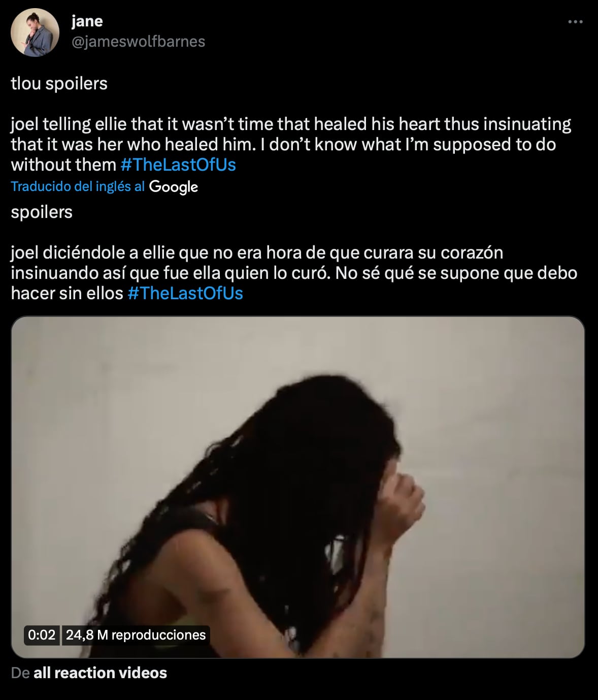Click the translated 'spoilers' heading line
This screenshot has height=700, width=598.
tap(42, 212)
